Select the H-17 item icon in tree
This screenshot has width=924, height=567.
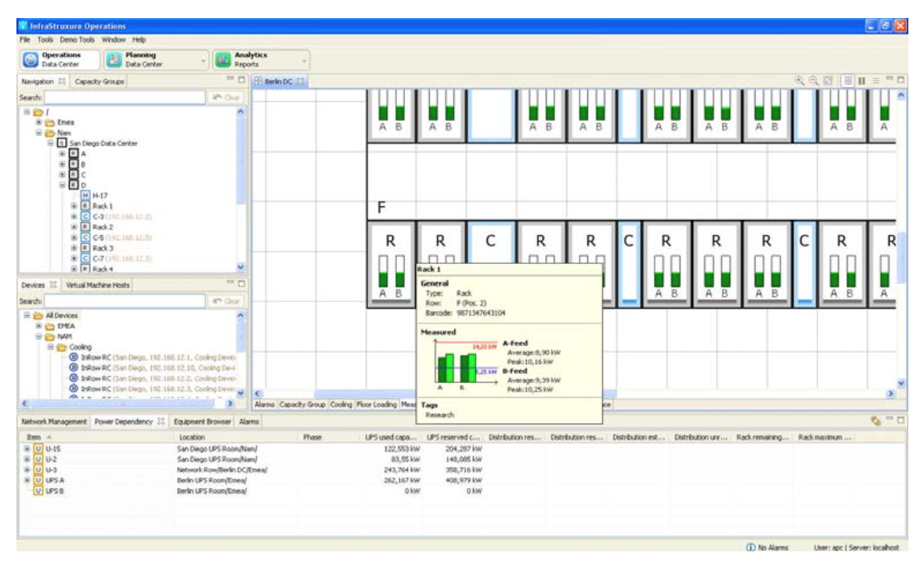(x=86, y=195)
